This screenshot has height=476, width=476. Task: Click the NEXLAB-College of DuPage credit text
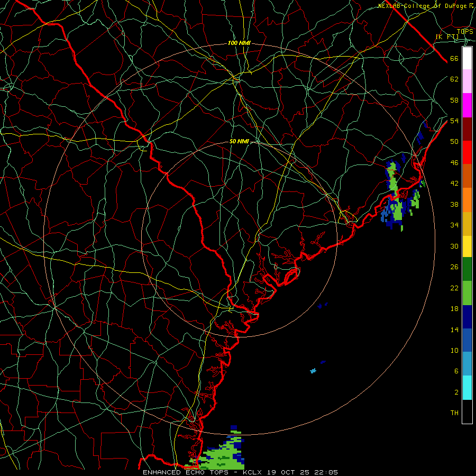click(426, 6)
